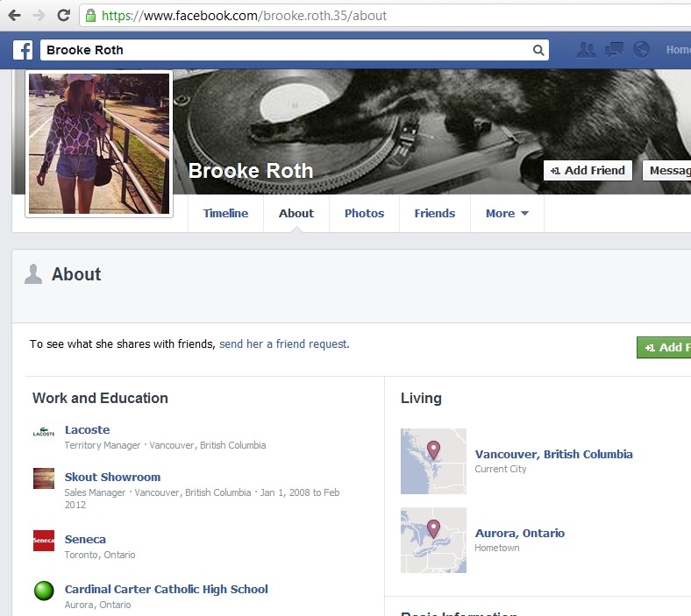The image size is (691, 616).
Task: Open the friend requests icon
Action: coord(587,50)
